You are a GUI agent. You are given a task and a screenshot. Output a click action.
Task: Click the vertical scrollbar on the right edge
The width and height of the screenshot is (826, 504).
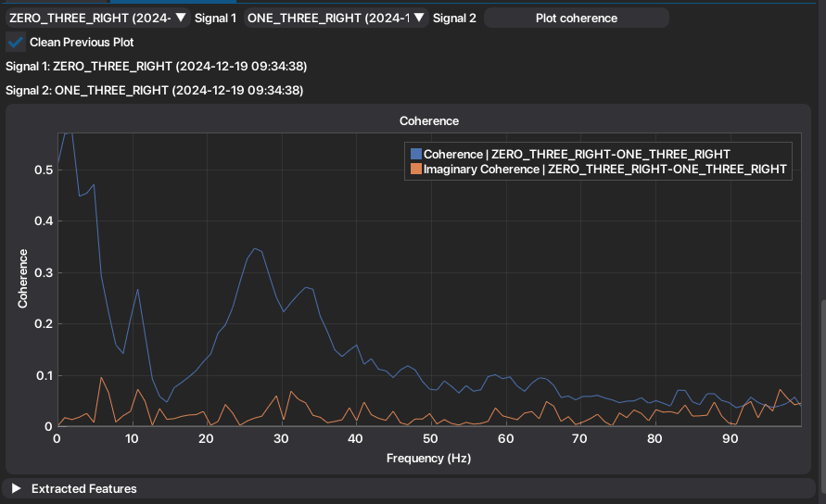tap(823, 397)
